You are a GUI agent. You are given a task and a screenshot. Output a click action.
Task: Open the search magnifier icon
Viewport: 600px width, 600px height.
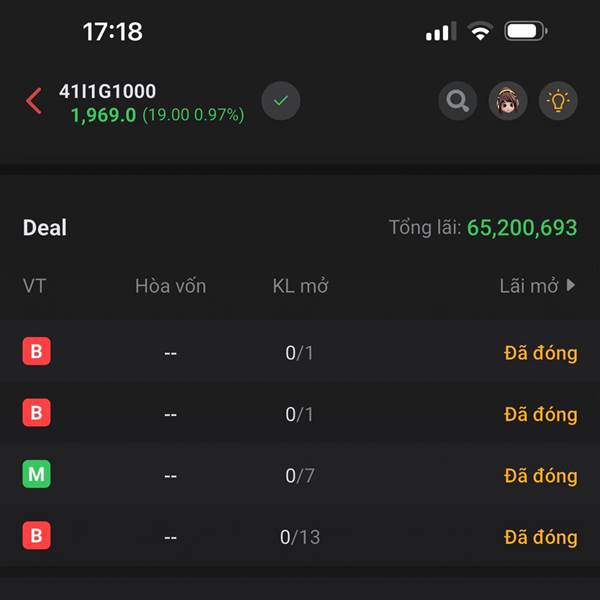(458, 101)
